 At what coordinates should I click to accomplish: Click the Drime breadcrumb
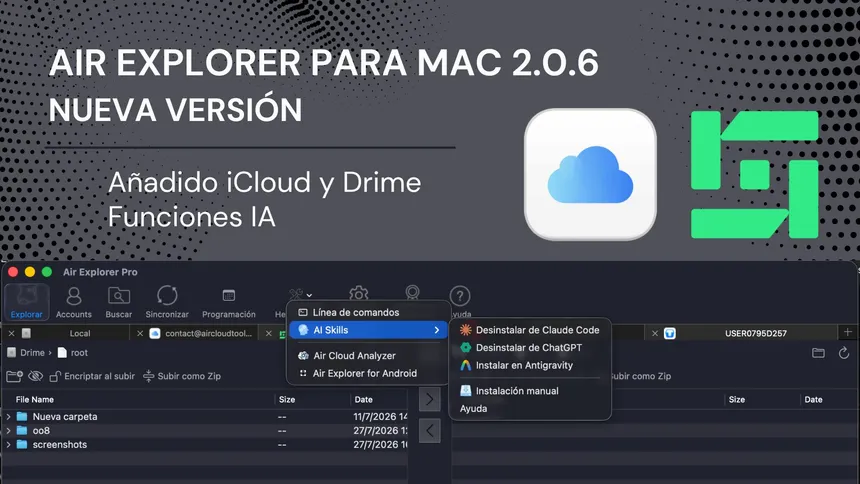[32, 353]
